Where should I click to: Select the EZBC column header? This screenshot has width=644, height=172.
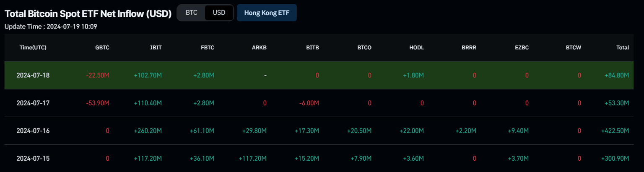521,48
